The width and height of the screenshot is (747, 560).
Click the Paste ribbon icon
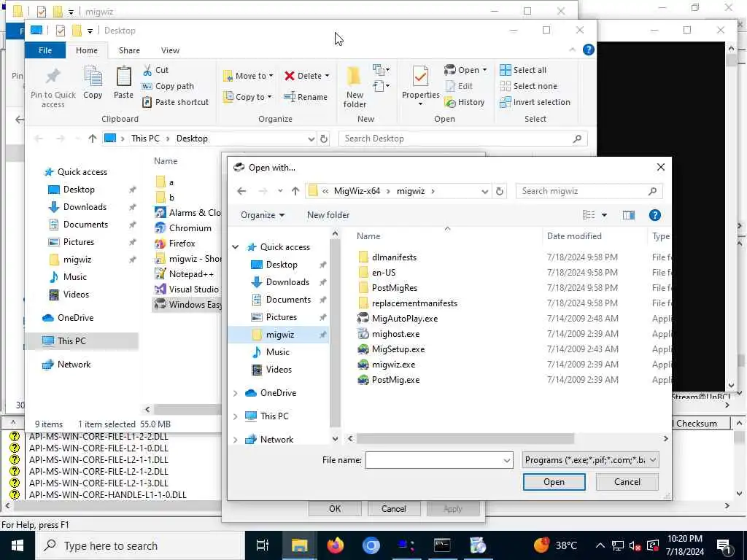(124, 76)
